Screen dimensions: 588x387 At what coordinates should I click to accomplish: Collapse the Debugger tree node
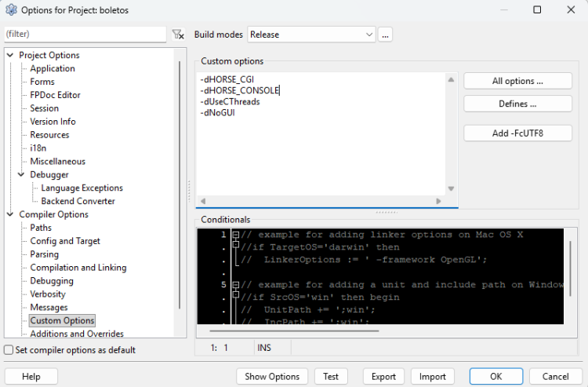(21, 174)
